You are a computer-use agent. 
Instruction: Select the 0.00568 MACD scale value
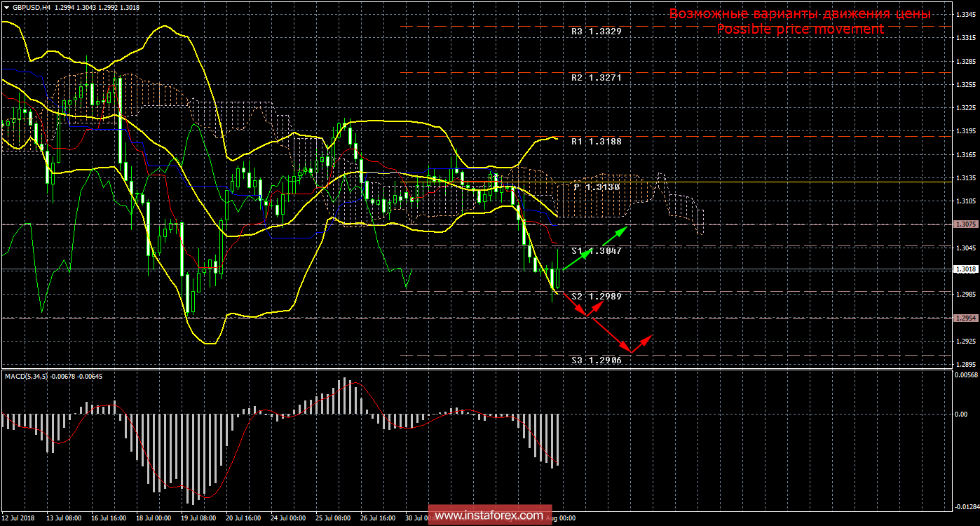tap(966, 375)
